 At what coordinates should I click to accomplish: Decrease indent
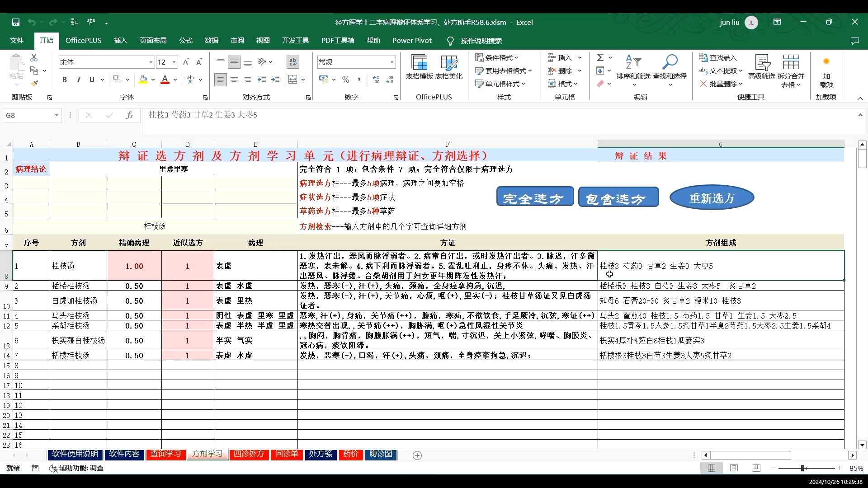(x=261, y=80)
